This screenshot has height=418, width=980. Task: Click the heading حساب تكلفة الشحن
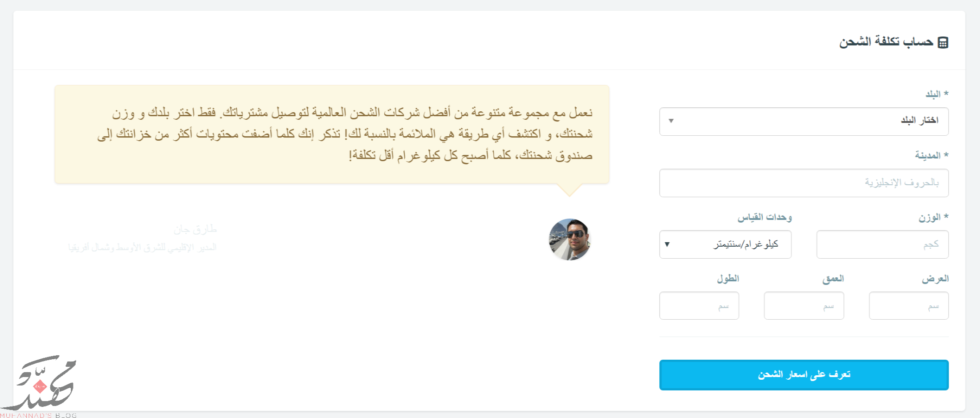pyautogui.click(x=886, y=42)
